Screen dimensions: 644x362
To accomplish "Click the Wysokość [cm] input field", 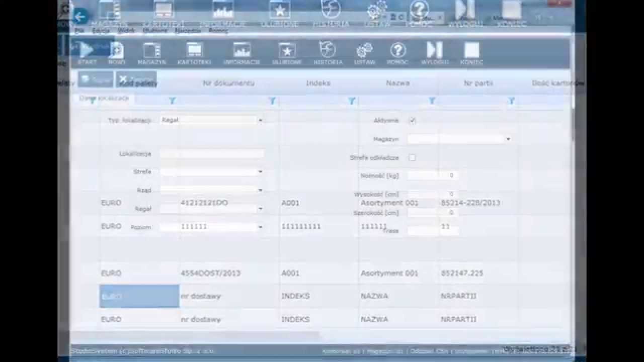I will click(433, 194).
